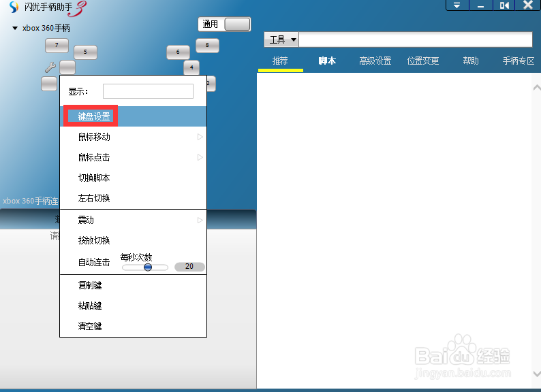Expand the 鼠标点击 submenu arrow
The width and height of the screenshot is (541, 392).
(x=200, y=158)
